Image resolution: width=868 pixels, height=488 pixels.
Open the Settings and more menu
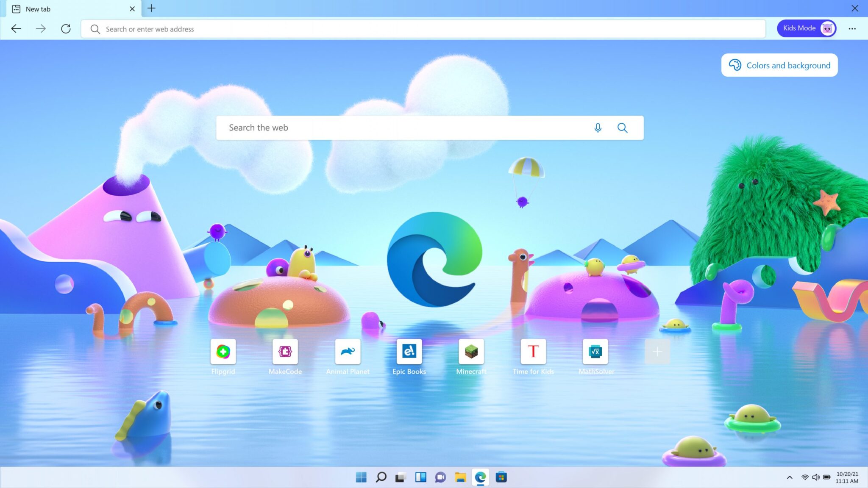point(852,28)
